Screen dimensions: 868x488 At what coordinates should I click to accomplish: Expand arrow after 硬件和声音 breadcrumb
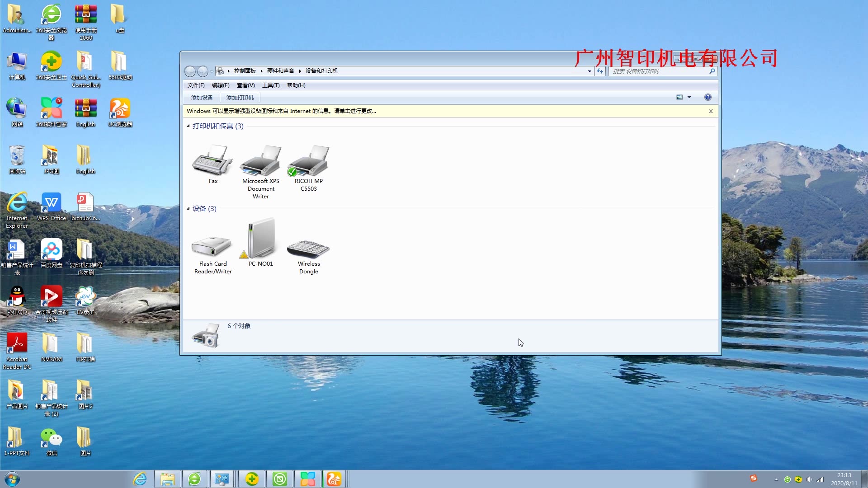(300, 71)
